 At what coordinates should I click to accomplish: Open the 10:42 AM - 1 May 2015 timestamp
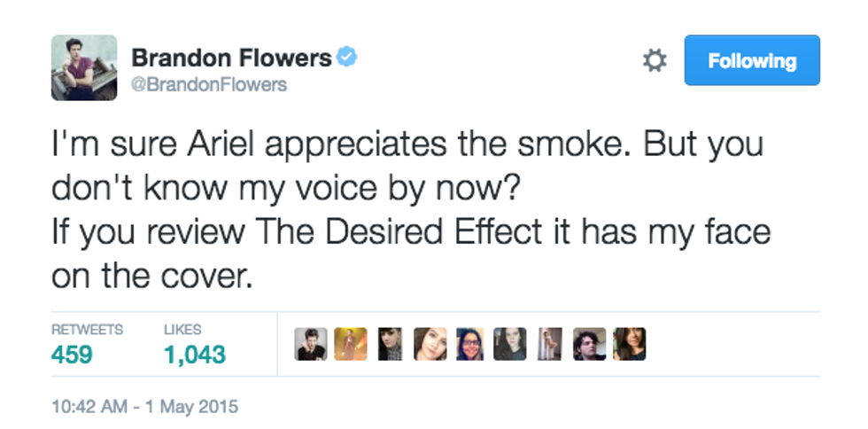click(x=144, y=408)
